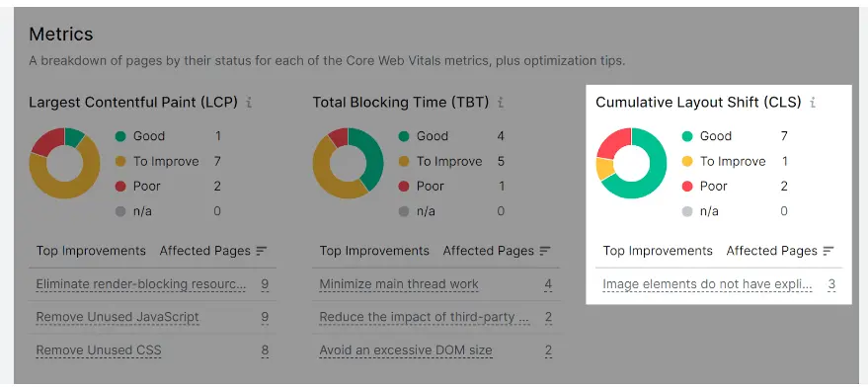This screenshot has height=387, width=868.
Task: Open Avoid an excessive DOM size tip
Action: 406,350
